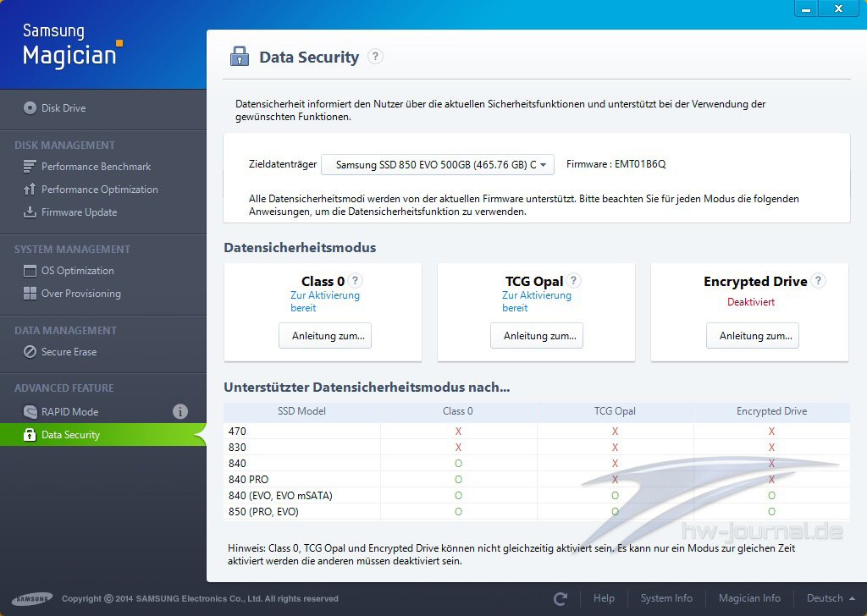Expand the Deutsch language selector
The image size is (867, 616).
click(x=830, y=598)
